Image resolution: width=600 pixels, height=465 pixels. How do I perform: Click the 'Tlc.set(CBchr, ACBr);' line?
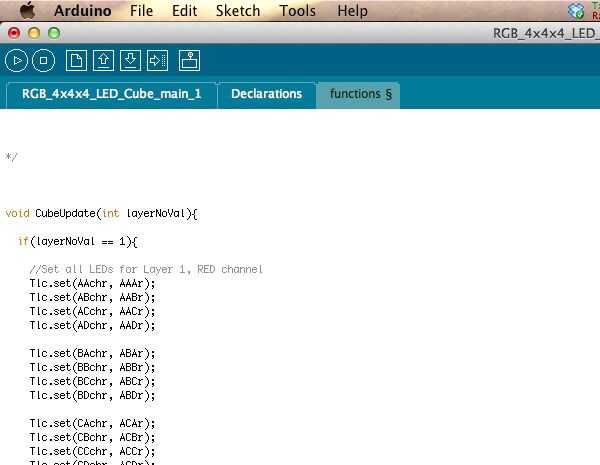[x=93, y=437]
